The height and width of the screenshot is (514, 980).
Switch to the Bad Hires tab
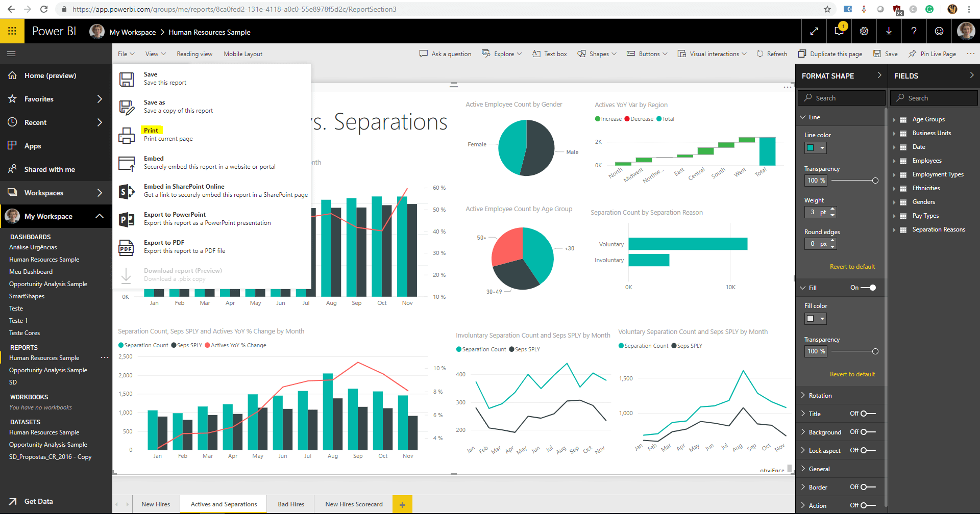coord(290,504)
